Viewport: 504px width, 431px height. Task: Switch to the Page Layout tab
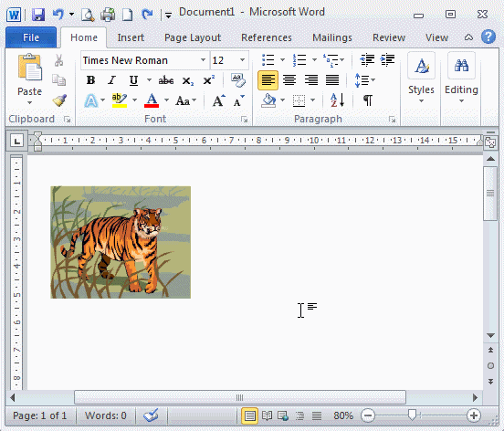pyautogui.click(x=193, y=37)
